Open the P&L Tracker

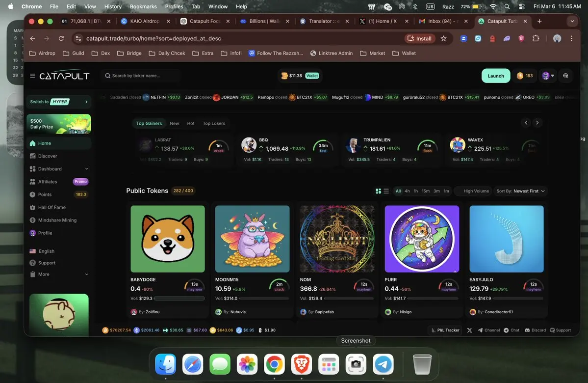445,330
